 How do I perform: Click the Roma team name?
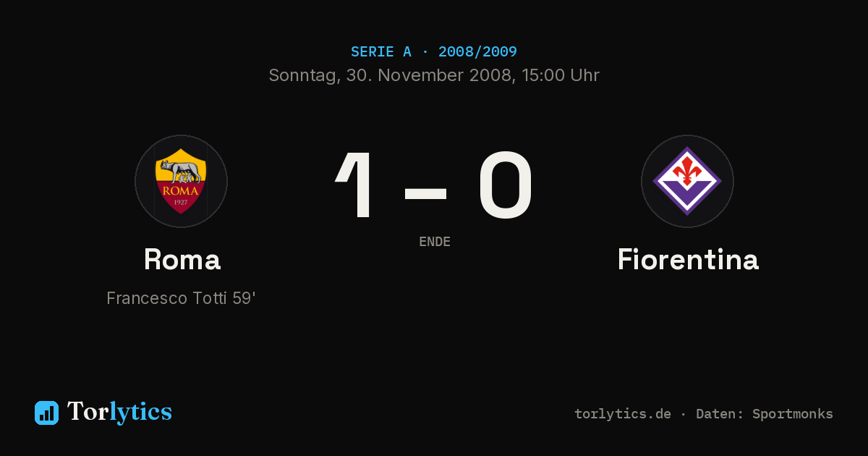pos(182,259)
